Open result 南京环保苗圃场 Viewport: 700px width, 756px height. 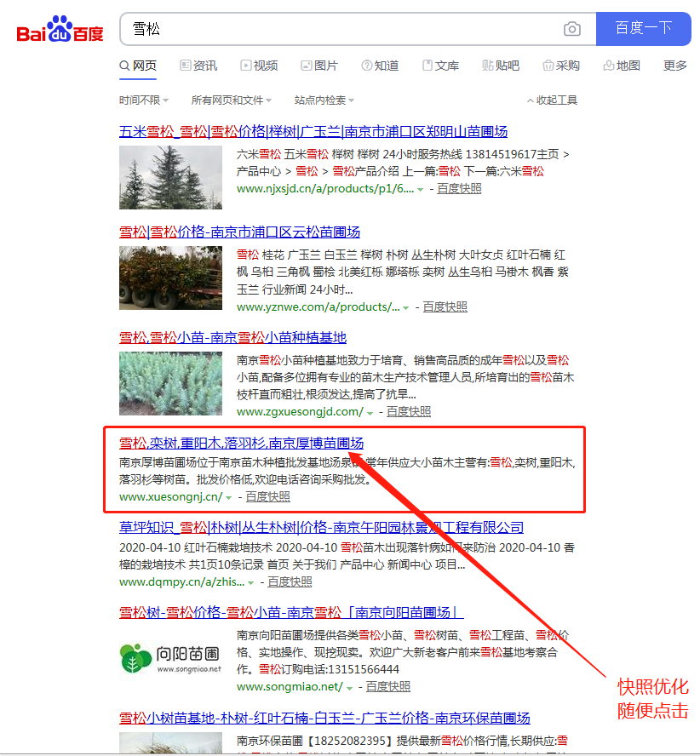[324, 718]
